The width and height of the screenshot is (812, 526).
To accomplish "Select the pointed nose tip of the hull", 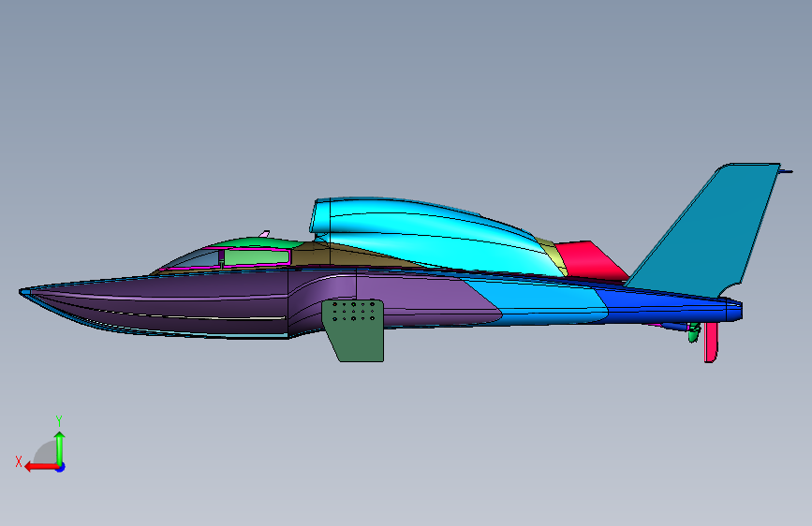I will pos(24,293).
